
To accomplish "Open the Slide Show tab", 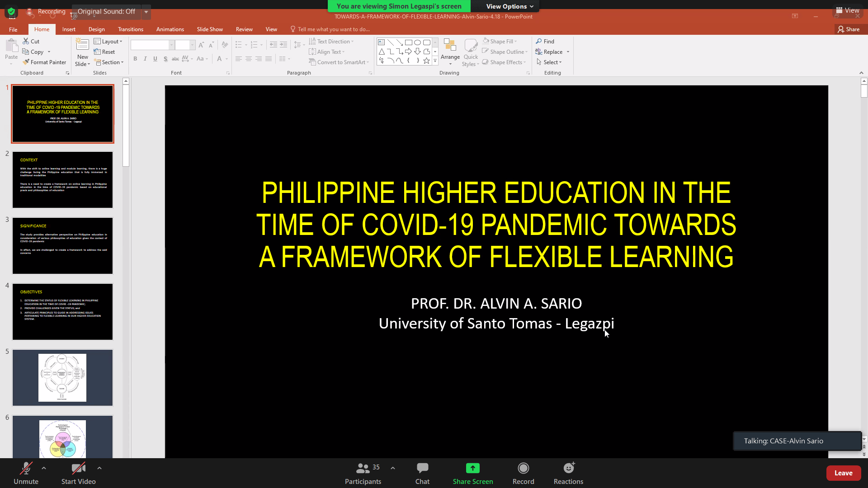I will coord(209,29).
